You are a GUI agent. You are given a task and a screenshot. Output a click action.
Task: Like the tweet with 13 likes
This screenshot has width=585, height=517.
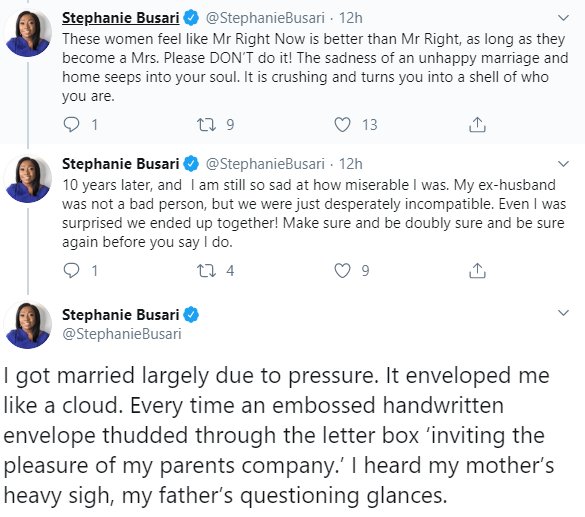click(x=342, y=125)
